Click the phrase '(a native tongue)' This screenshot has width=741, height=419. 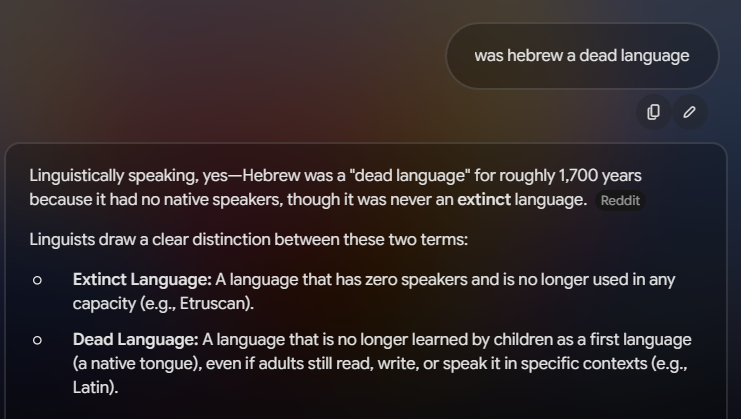pyautogui.click(x=137, y=364)
